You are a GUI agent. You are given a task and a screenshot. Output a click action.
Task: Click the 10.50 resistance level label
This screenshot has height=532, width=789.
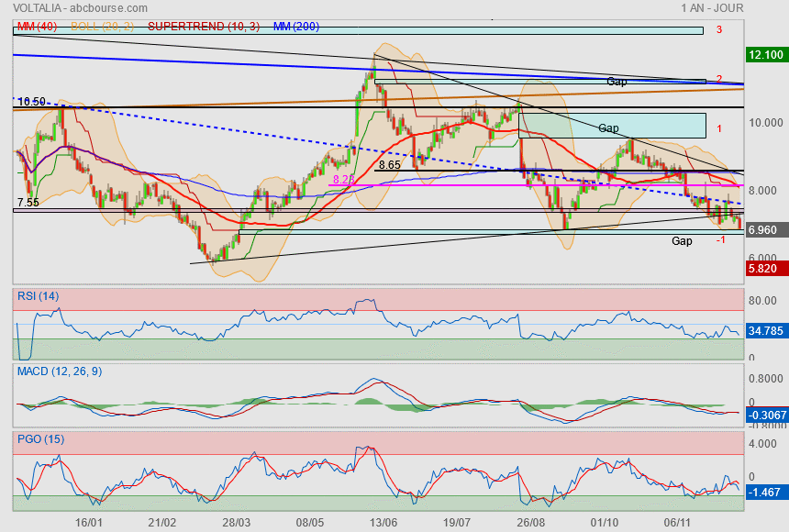pyautogui.click(x=31, y=102)
